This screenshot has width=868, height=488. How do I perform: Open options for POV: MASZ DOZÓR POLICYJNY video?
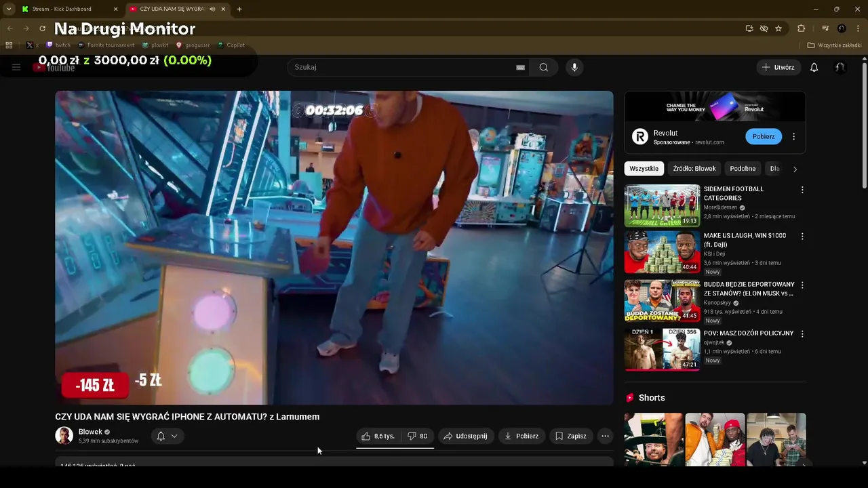pos(802,334)
